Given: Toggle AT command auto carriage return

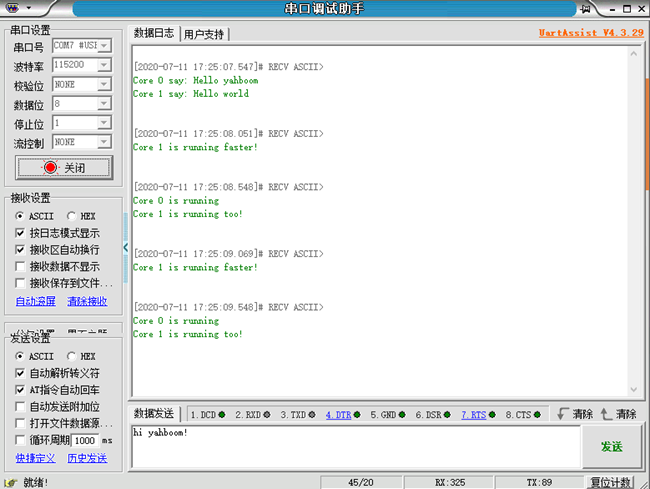Looking at the screenshot, I should (x=19, y=390).
